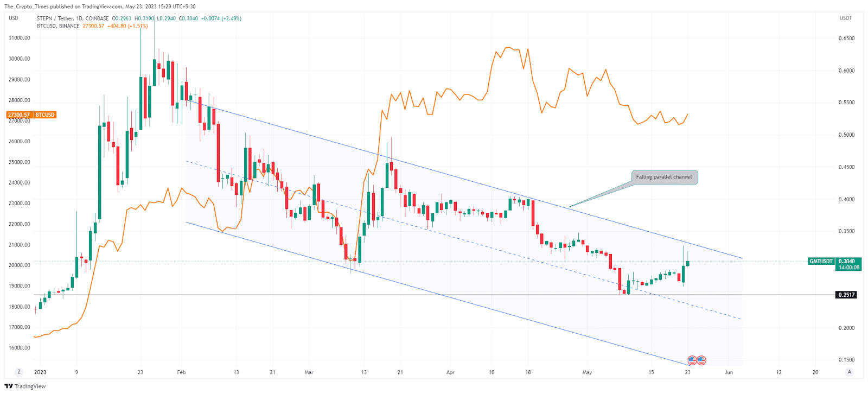Click the Apr label on the time axis

pyautogui.click(x=450, y=372)
